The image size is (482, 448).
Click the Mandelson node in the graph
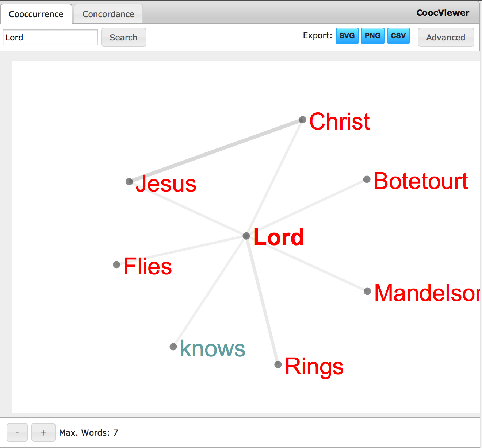tap(367, 291)
